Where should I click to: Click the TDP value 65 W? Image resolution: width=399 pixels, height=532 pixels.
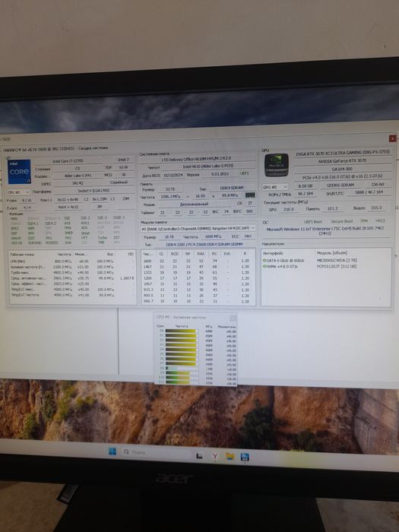123,168
